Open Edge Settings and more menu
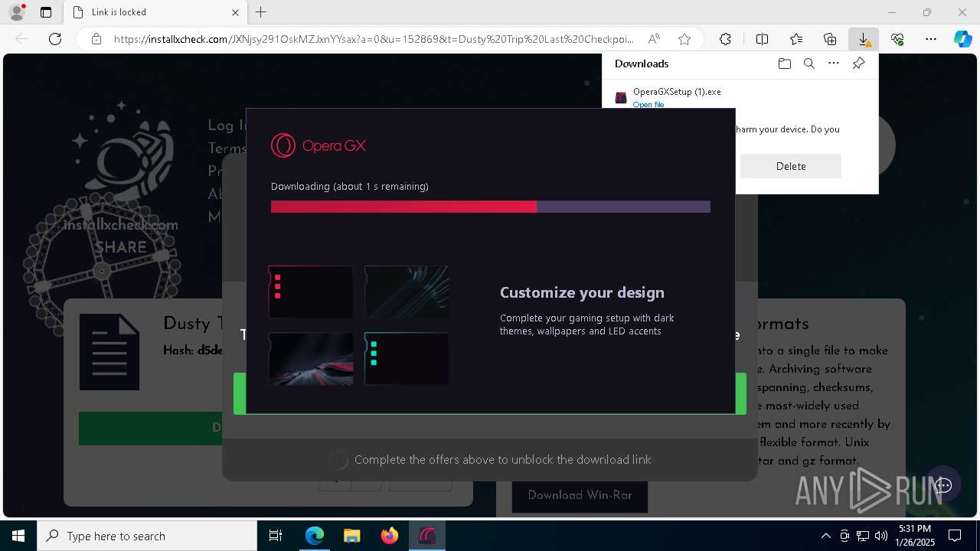The height and width of the screenshot is (551, 980). [x=931, y=39]
